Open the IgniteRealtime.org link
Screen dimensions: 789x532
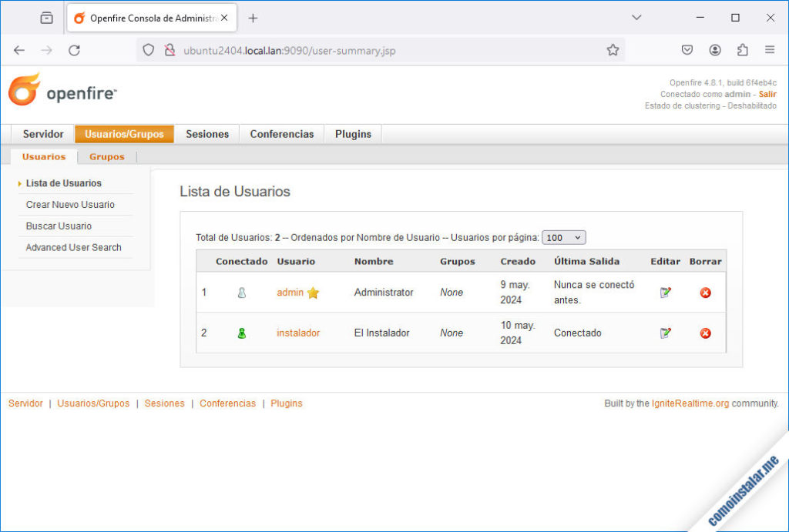690,403
